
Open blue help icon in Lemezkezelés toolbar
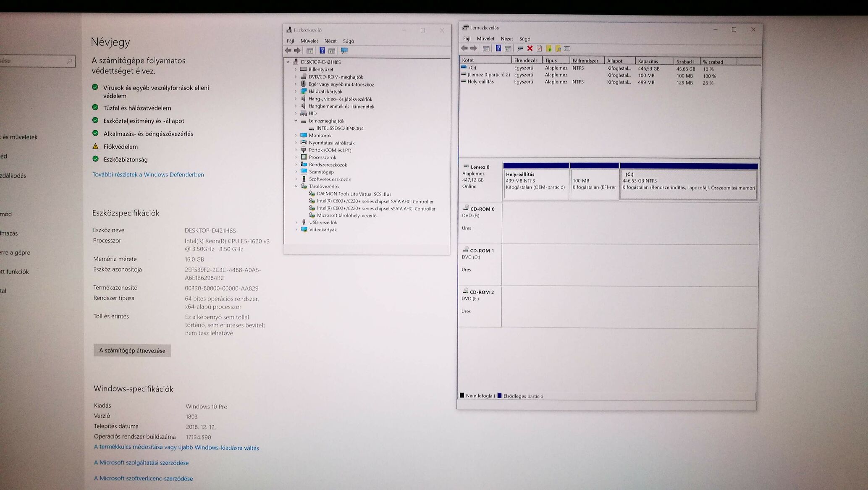click(x=498, y=48)
